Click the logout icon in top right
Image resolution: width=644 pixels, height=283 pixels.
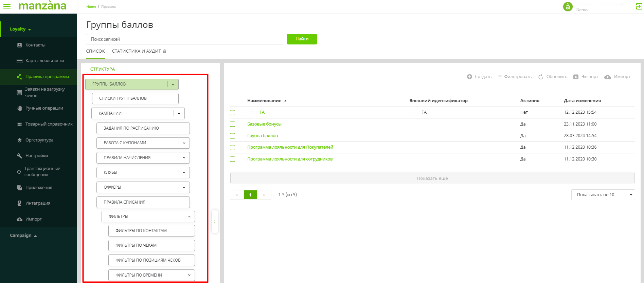tap(639, 6)
